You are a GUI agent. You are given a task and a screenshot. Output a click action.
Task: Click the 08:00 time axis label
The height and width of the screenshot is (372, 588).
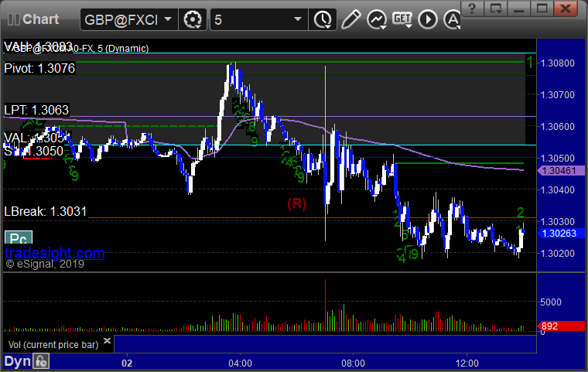point(353,363)
